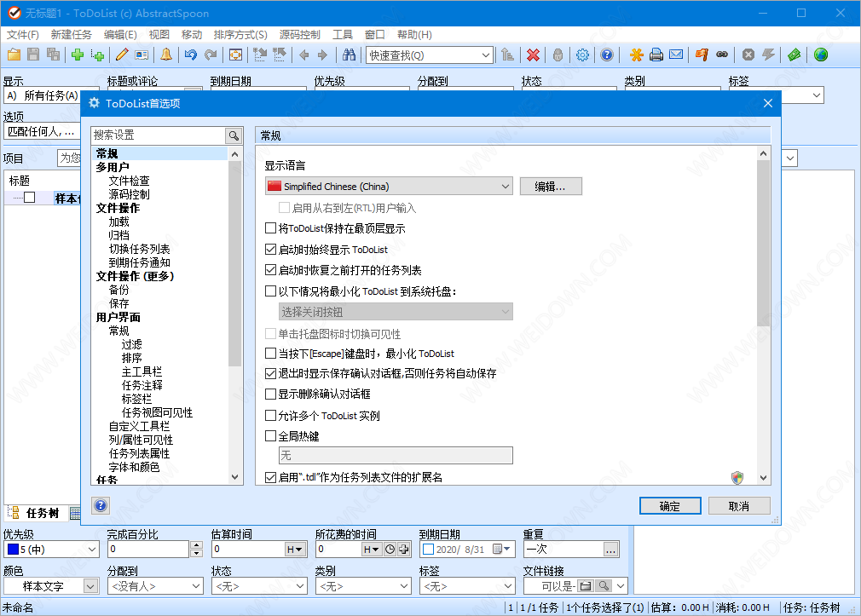Click the help icon at dialog bottom-left
The height and width of the screenshot is (616, 861).
tap(101, 505)
